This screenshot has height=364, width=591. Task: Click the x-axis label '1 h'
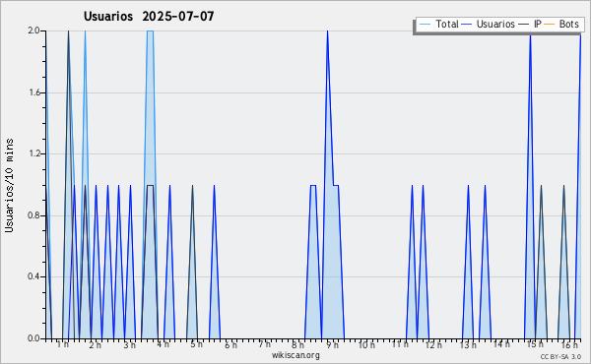(x=63, y=344)
